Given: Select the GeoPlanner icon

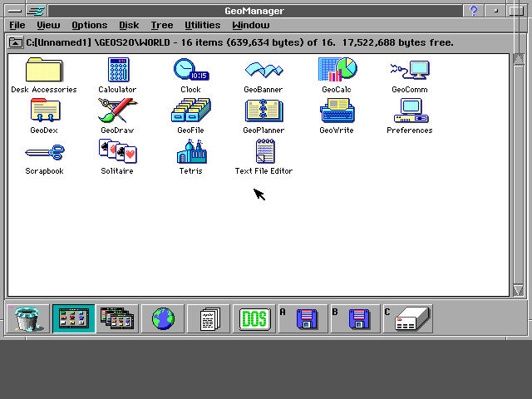Looking at the screenshot, I should pos(264,111).
